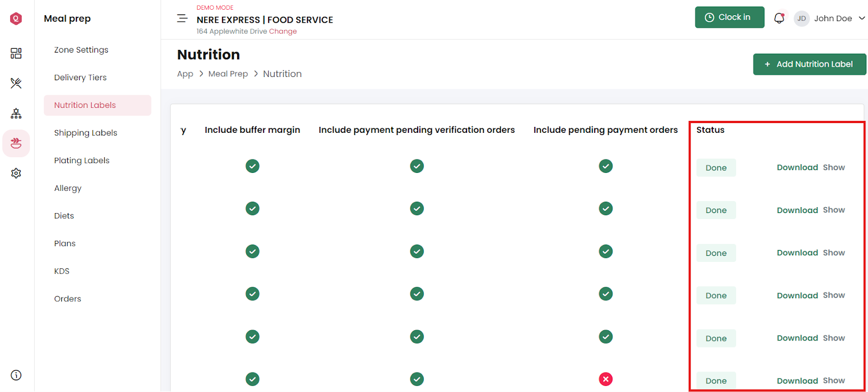Screen dimensions: 868x392
Task: Expand the John Doe account dropdown arrow
Action: pyautogui.click(x=861, y=18)
